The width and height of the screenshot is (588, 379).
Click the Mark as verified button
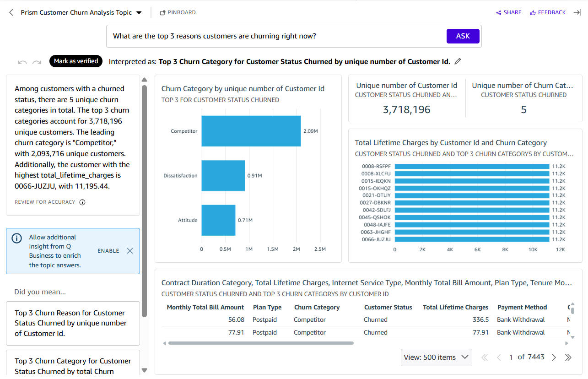pos(76,61)
